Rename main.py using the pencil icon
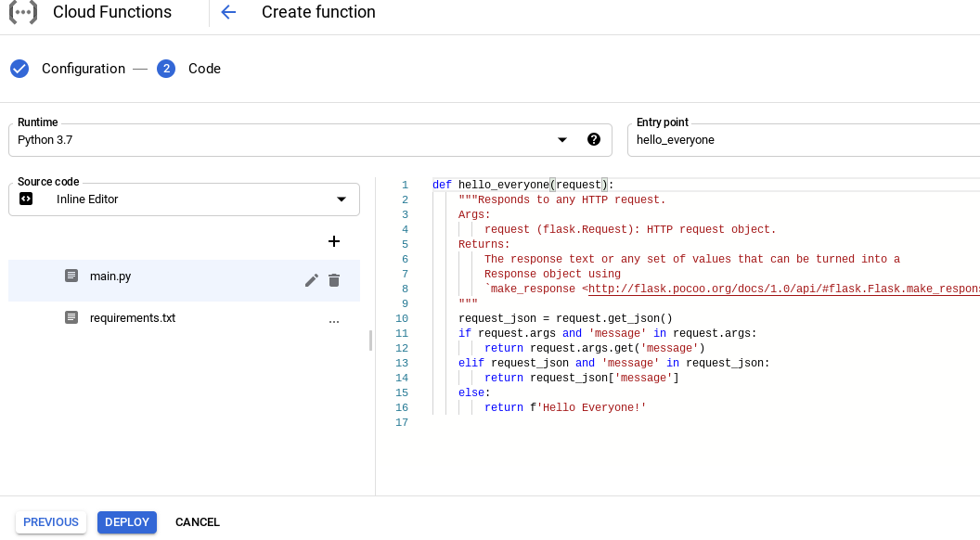980x540 pixels. 312,280
